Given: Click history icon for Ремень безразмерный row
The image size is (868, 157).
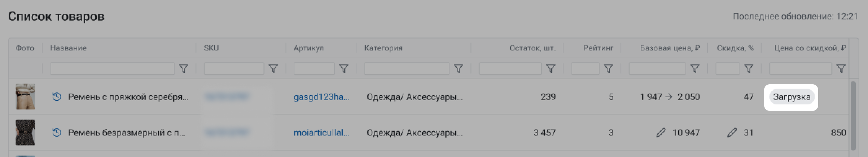Looking at the screenshot, I should coord(57,133).
